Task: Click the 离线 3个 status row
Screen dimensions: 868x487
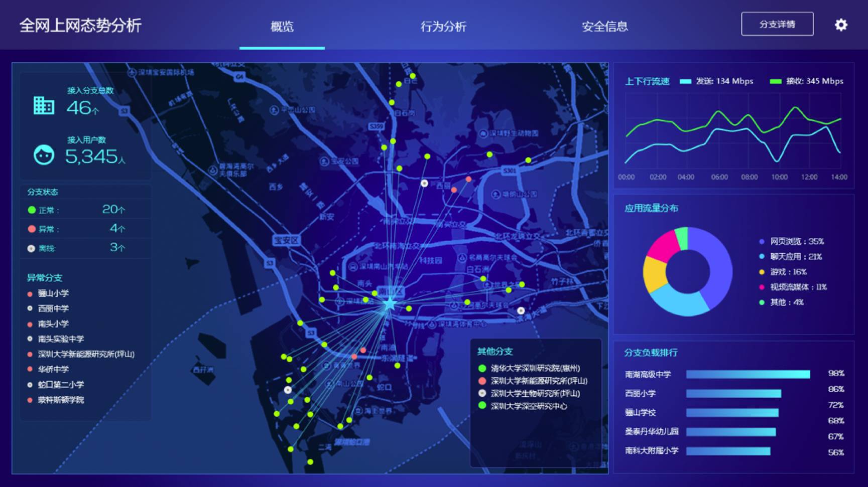Action: (x=85, y=248)
